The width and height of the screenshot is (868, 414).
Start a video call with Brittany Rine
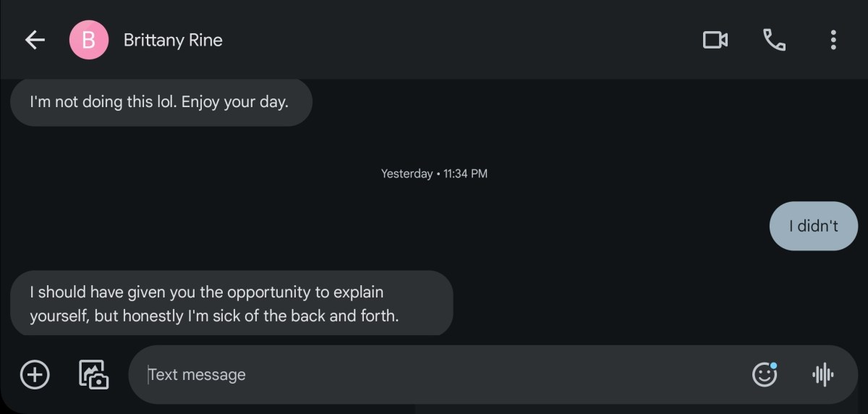715,40
